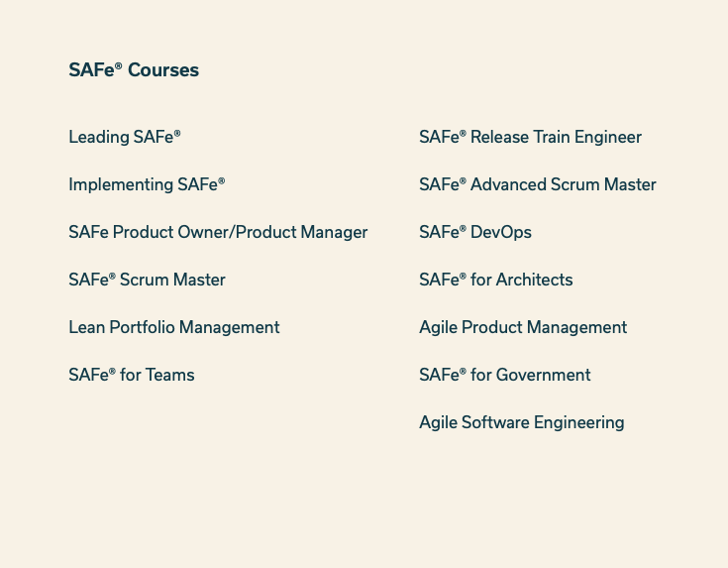The height and width of the screenshot is (568, 728).
Task: Open Agile Software Engineering course
Action: pyautogui.click(x=521, y=422)
